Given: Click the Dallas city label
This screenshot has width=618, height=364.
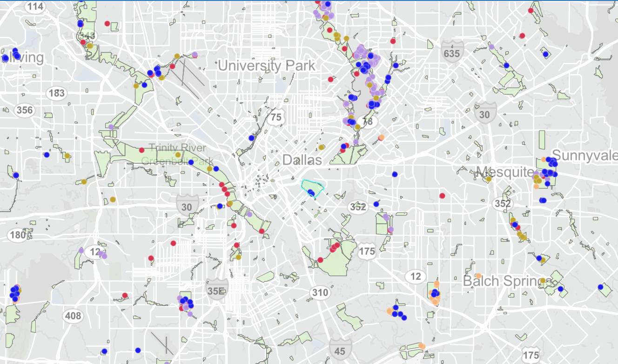Looking at the screenshot, I should [302, 160].
